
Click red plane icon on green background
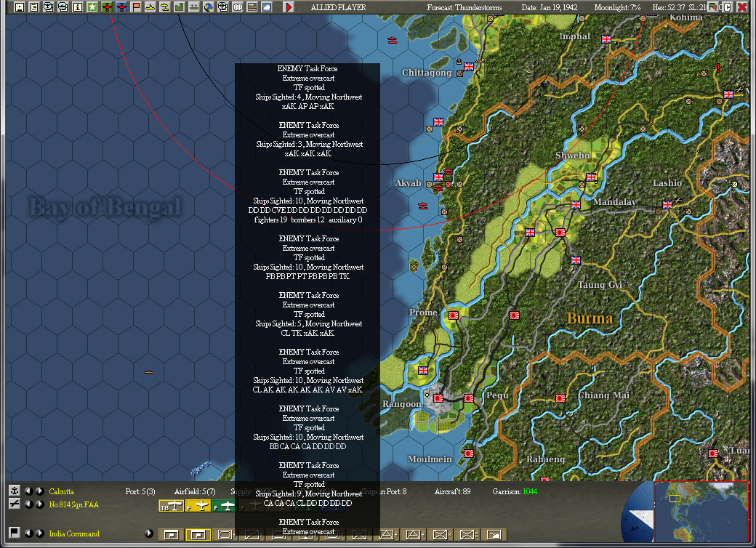pos(107,7)
